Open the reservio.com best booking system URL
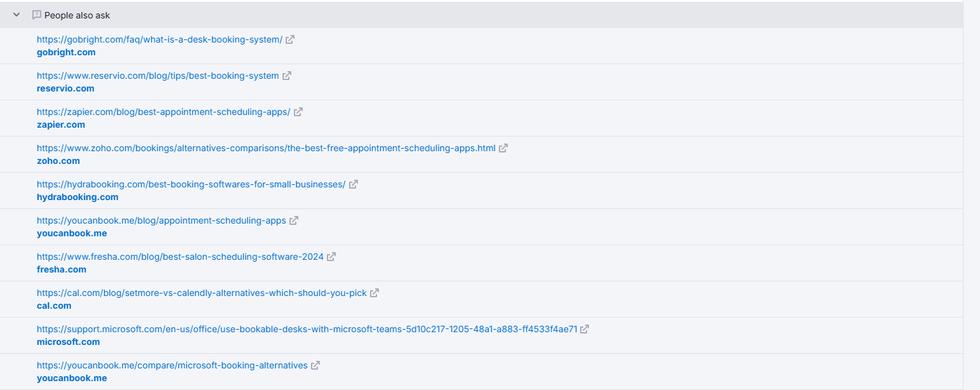Viewport: 980px width, 390px height. (x=157, y=76)
